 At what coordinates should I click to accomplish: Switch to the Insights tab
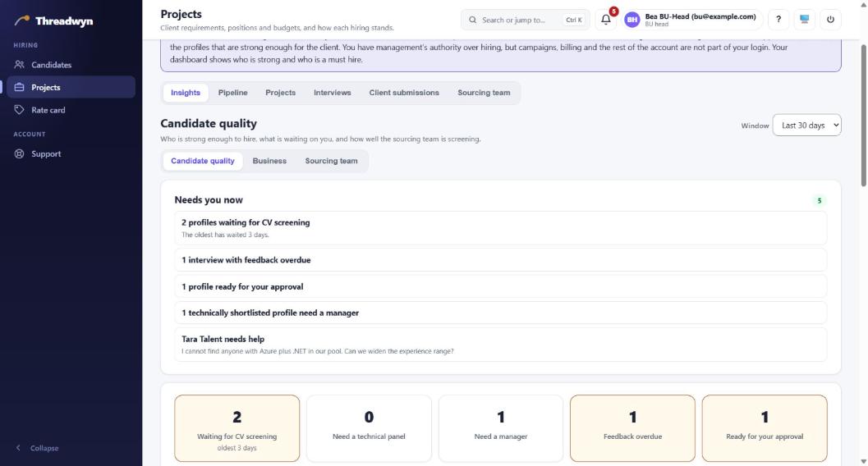coord(186,93)
